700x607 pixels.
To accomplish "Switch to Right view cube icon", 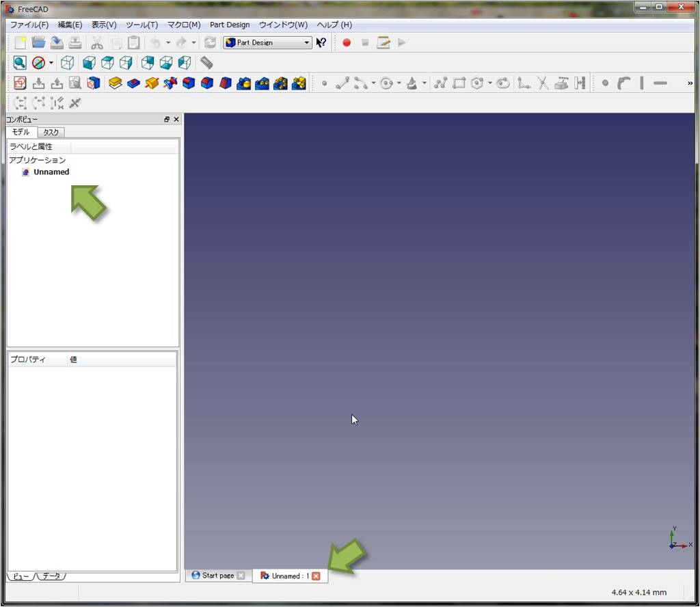I will [x=126, y=63].
